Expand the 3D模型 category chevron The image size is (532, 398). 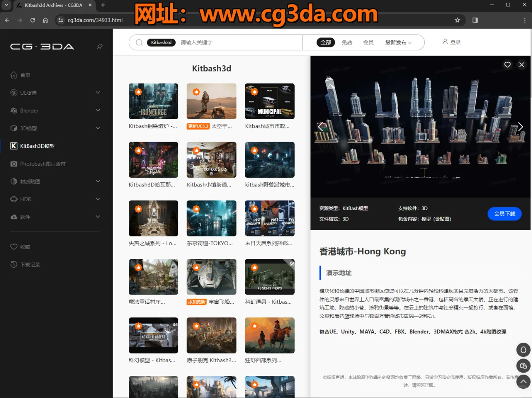[98, 128]
